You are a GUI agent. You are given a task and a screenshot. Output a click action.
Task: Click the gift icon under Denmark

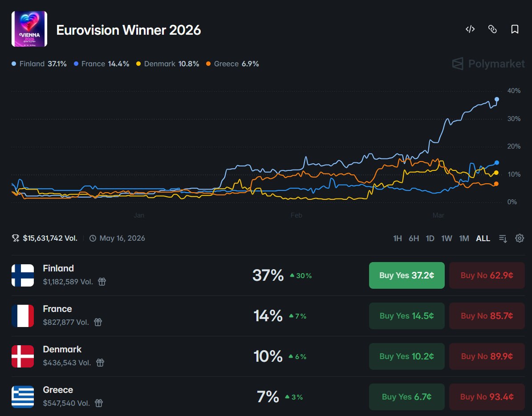(100, 363)
